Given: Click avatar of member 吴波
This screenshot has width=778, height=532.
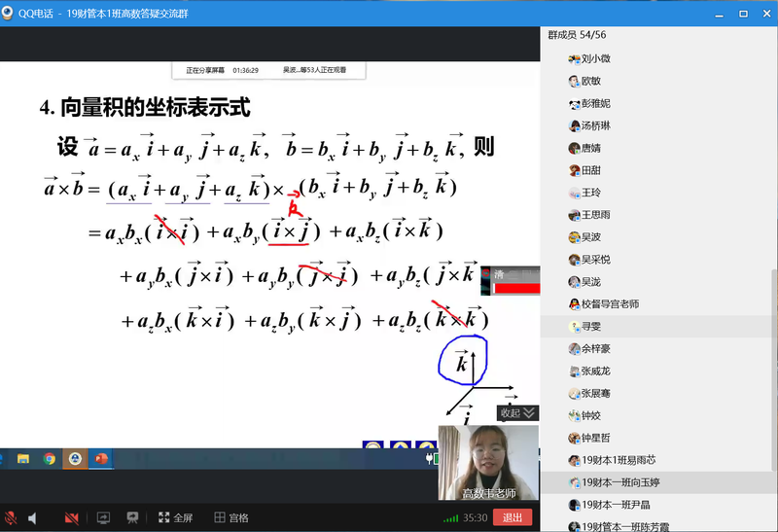Looking at the screenshot, I should pos(574,237).
